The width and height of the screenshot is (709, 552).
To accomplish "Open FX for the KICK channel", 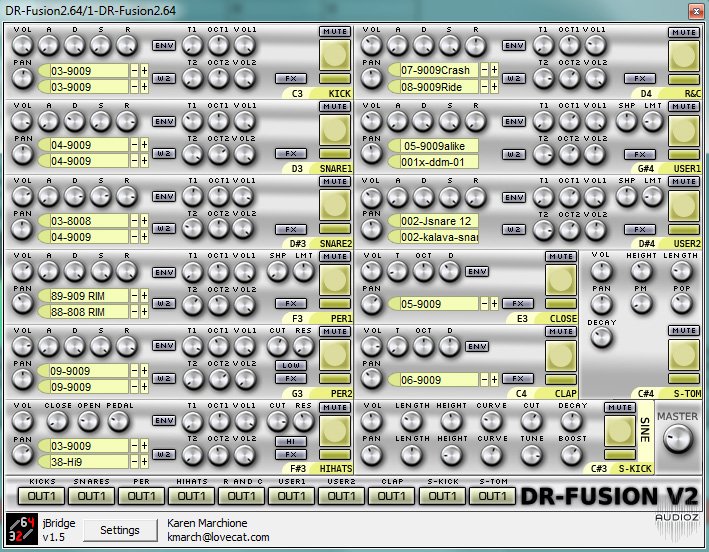I will pyautogui.click(x=291, y=79).
